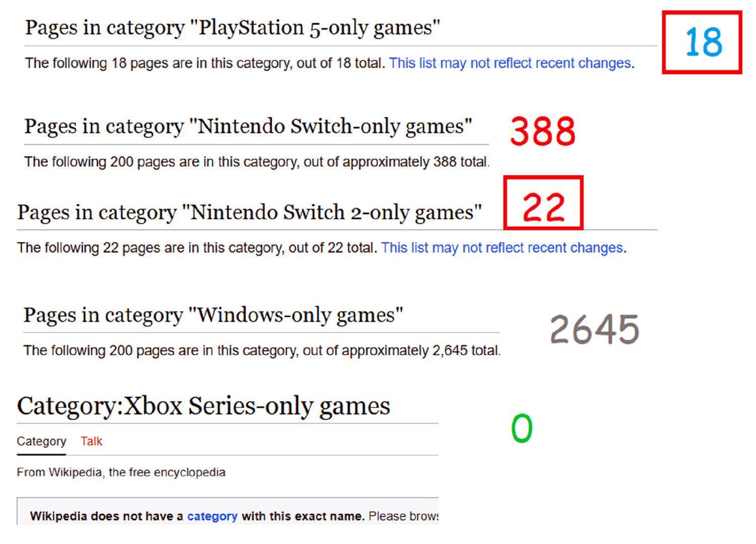Click the 'PlayStation 5-only games' heading
This screenshot has height=544, width=756.
click(x=232, y=28)
